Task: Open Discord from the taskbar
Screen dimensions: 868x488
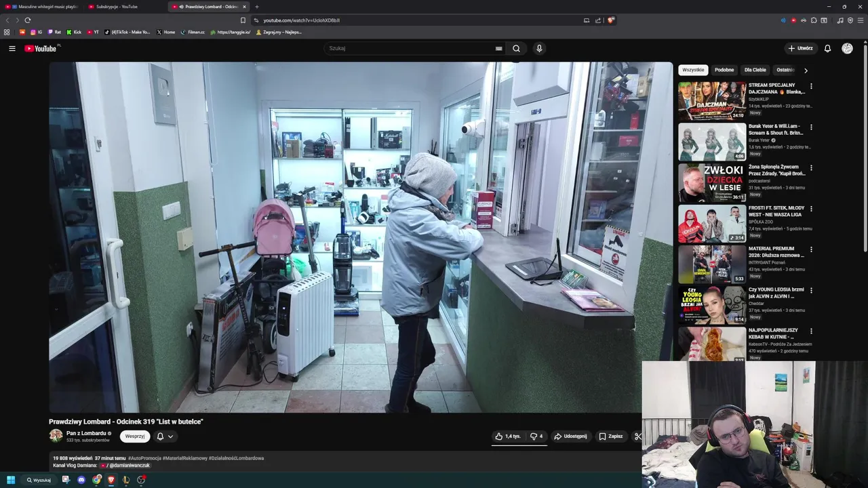Action: (81, 480)
